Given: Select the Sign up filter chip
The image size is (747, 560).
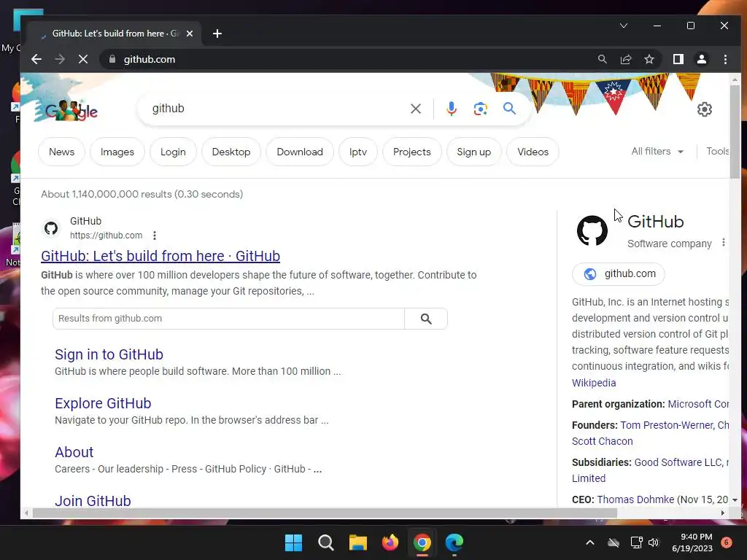Looking at the screenshot, I should coord(473,152).
